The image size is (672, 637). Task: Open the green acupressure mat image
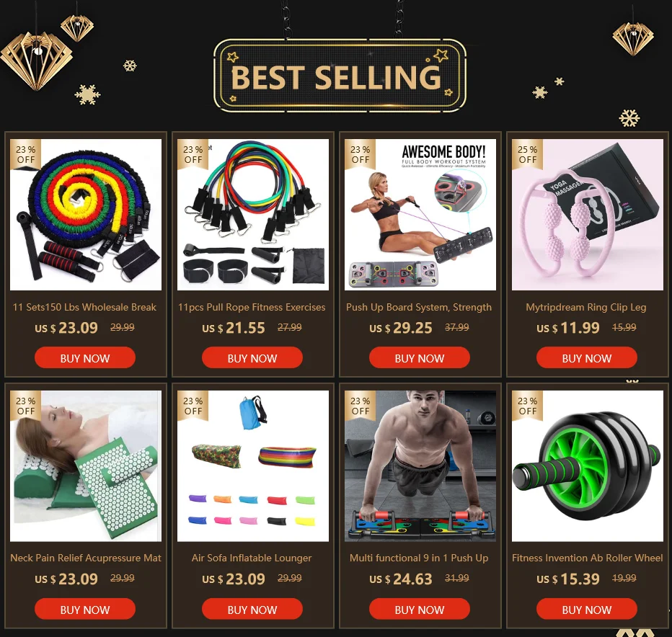tap(86, 466)
